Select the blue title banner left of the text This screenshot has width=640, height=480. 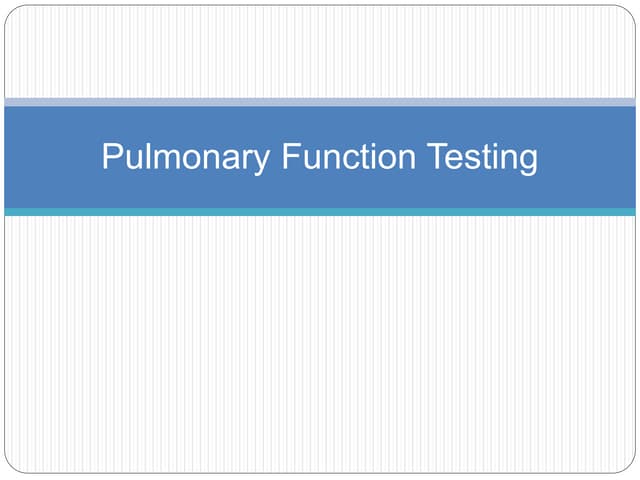(x=50, y=157)
